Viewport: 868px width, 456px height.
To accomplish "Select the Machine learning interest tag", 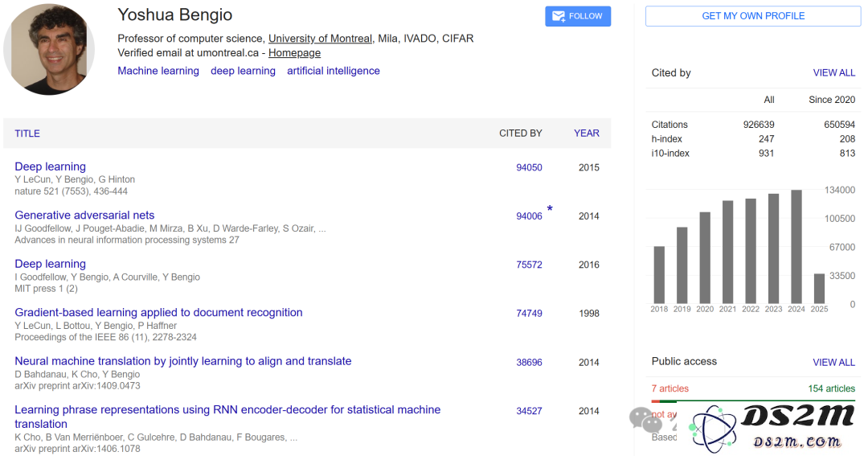I will [158, 71].
